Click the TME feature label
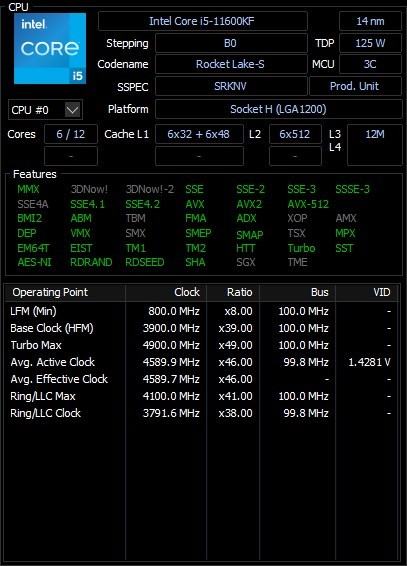407x566 pixels. click(298, 262)
